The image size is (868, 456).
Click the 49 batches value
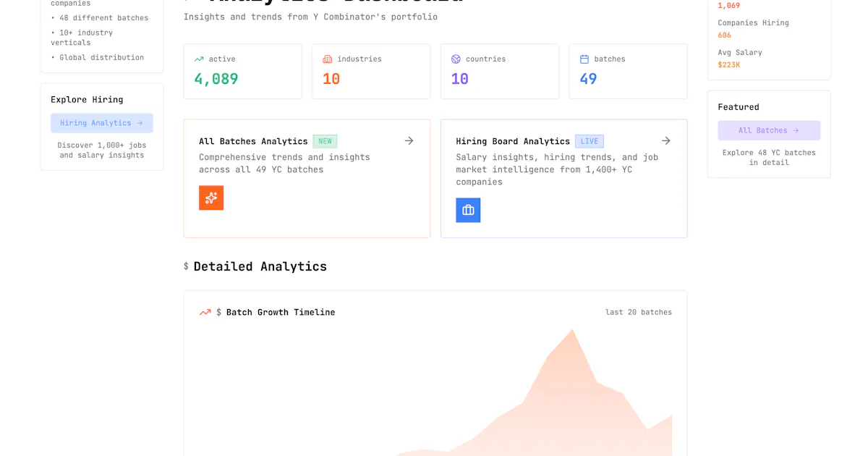coord(589,79)
